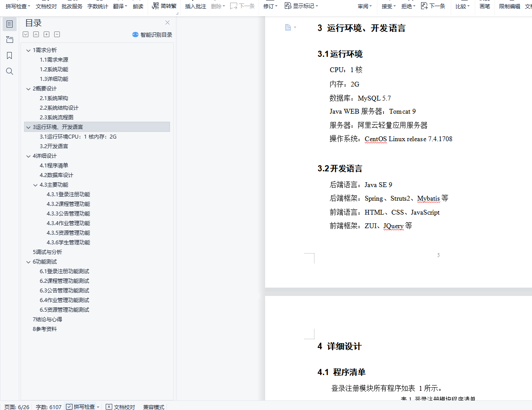This screenshot has width=532, height=410.
Task: Close the 目录 panel
Action: click(x=167, y=23)
